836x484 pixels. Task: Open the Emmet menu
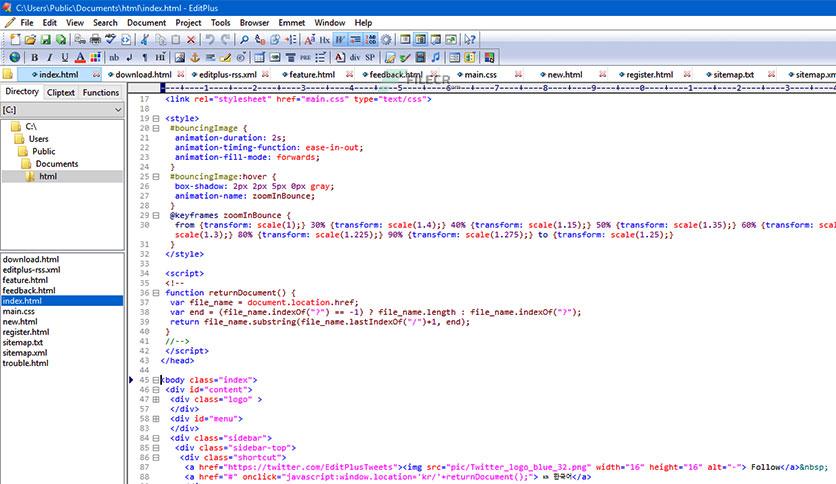click(292, 23)
